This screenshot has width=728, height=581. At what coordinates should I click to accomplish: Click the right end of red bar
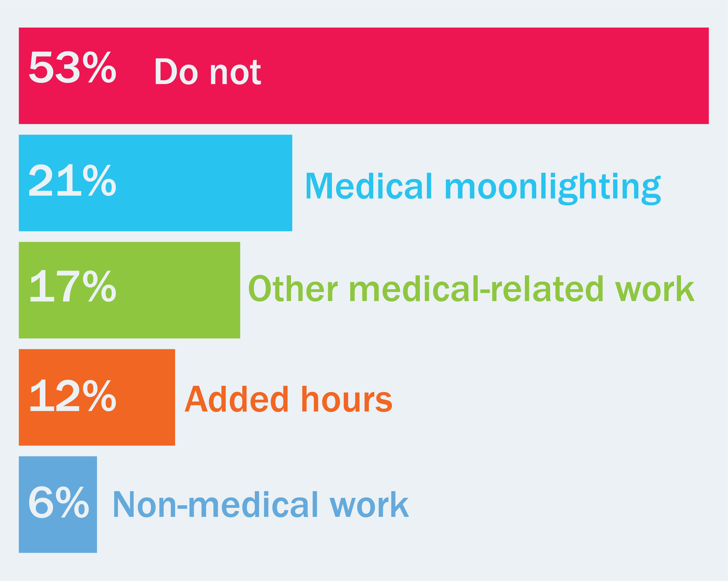pyautogui.click(x=705, y=76)
